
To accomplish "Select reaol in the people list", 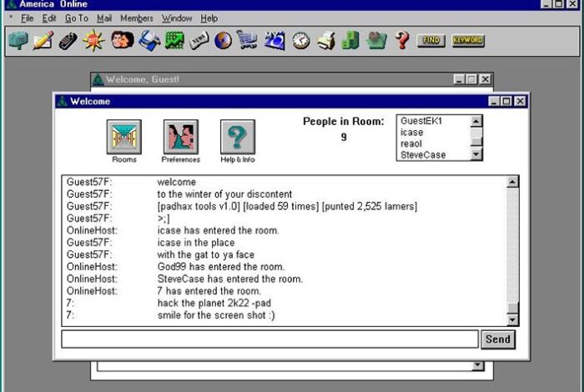I will [x=410, y=143].
